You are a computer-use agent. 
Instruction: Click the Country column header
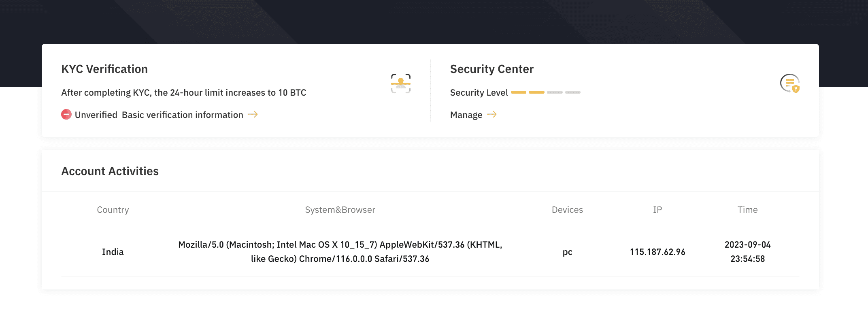click(x=113, y=210)
